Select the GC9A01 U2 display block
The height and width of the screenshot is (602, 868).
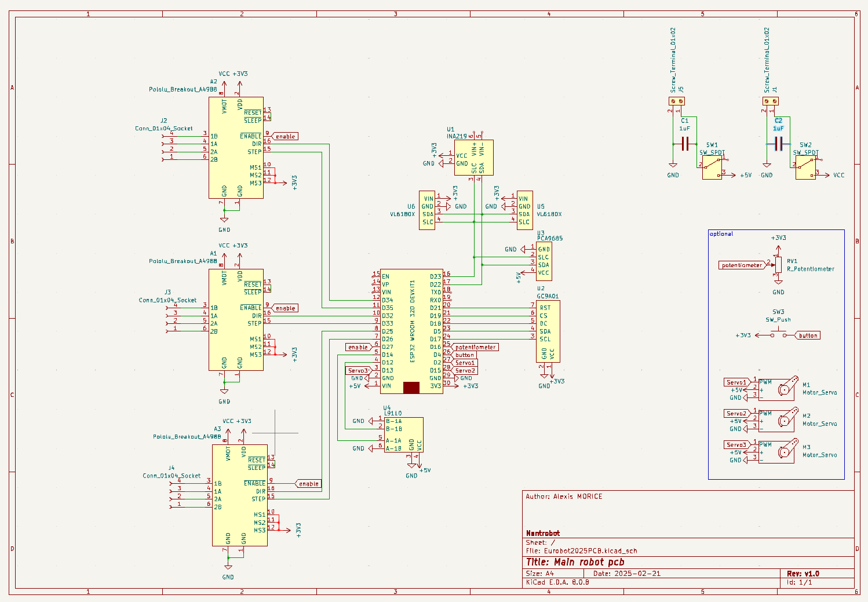pos(548,331)
